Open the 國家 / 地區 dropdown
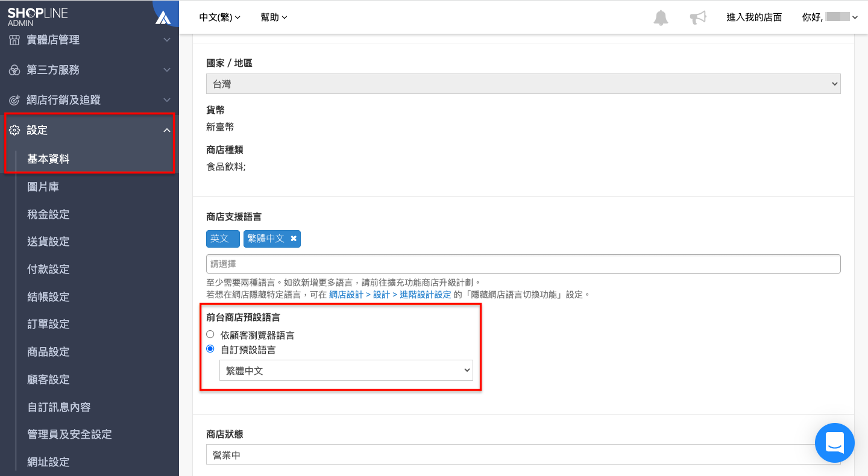868x476 pixels. click(523, 84)
